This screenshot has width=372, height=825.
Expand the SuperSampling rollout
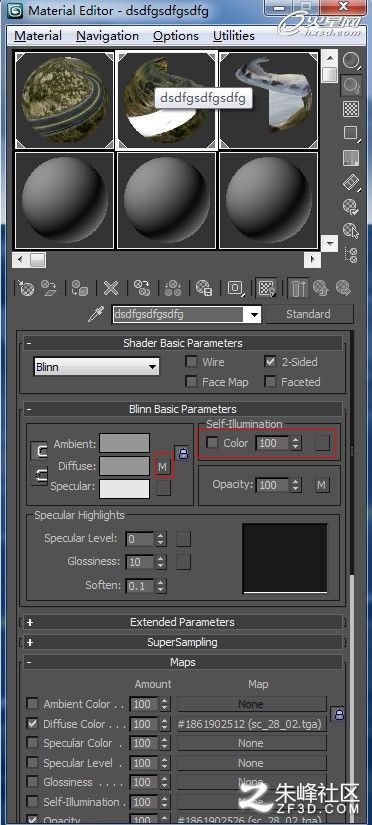tap(182, 642)
